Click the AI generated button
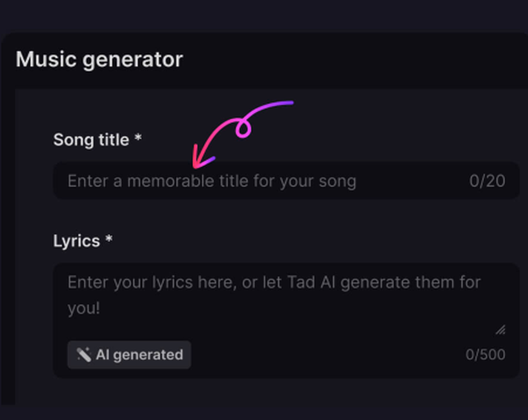The image size is (528, 420). [x=129, y=355]
